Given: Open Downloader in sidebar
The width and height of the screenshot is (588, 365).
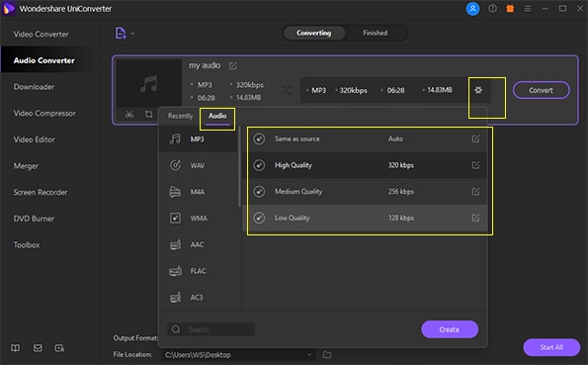Looking at the screenshot, I should [35, 87].
